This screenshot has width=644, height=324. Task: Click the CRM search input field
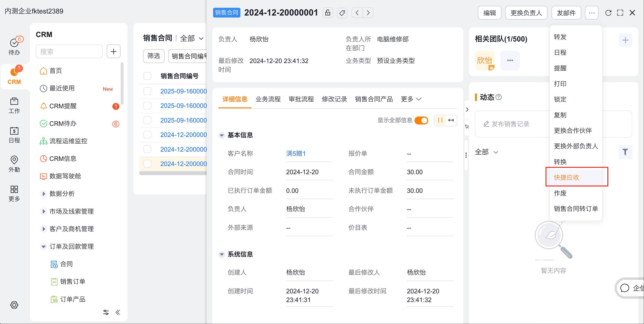[69, 51]
